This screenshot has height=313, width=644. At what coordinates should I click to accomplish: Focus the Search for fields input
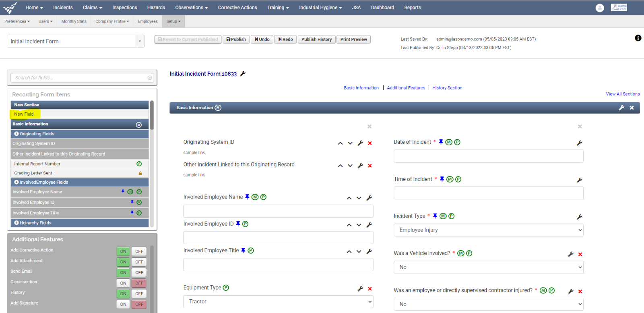click(x=82, y=78)
